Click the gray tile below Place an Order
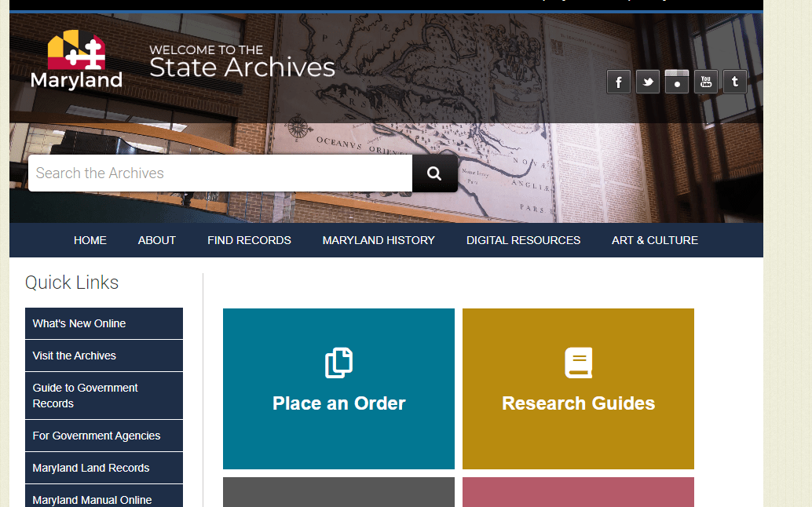Image resolution: width=812 pixels, height=507 pixels. click(x=338, y=492)
